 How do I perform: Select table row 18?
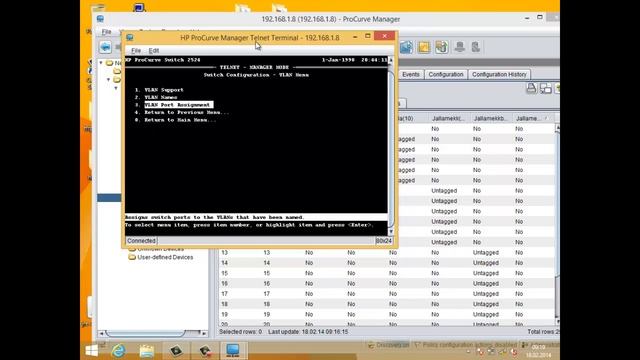[x=387, y=304]
